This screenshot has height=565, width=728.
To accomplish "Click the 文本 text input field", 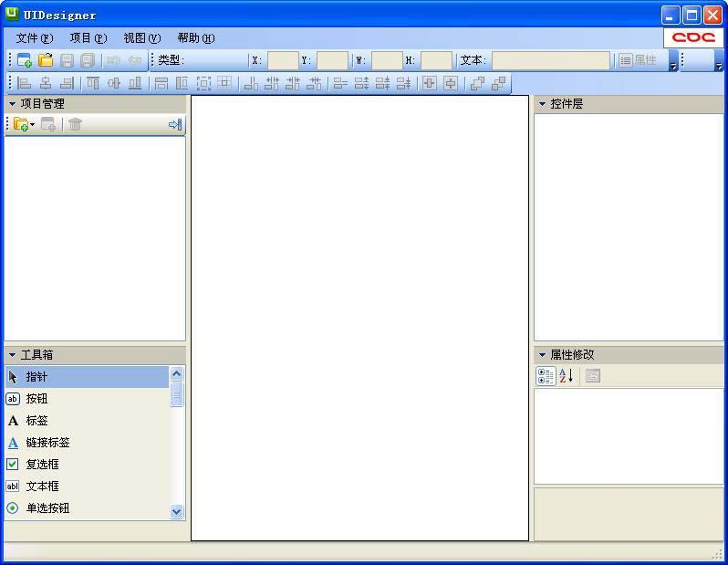I will (x=550, y=60).
